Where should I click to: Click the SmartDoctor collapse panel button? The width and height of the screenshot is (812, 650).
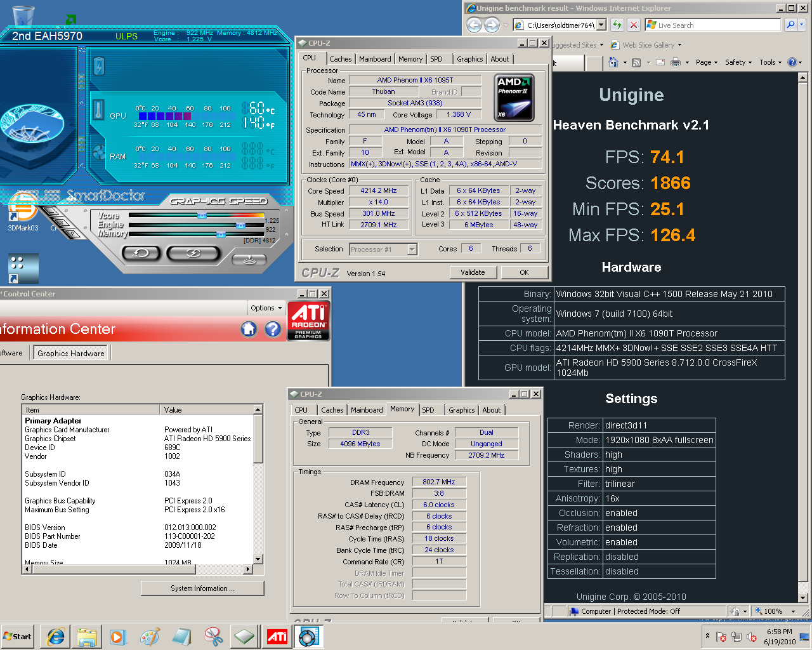coord(250,259)
